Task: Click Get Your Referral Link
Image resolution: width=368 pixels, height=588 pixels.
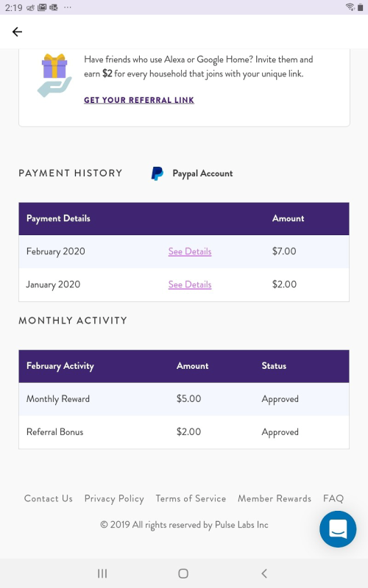Action: [139, 100]
